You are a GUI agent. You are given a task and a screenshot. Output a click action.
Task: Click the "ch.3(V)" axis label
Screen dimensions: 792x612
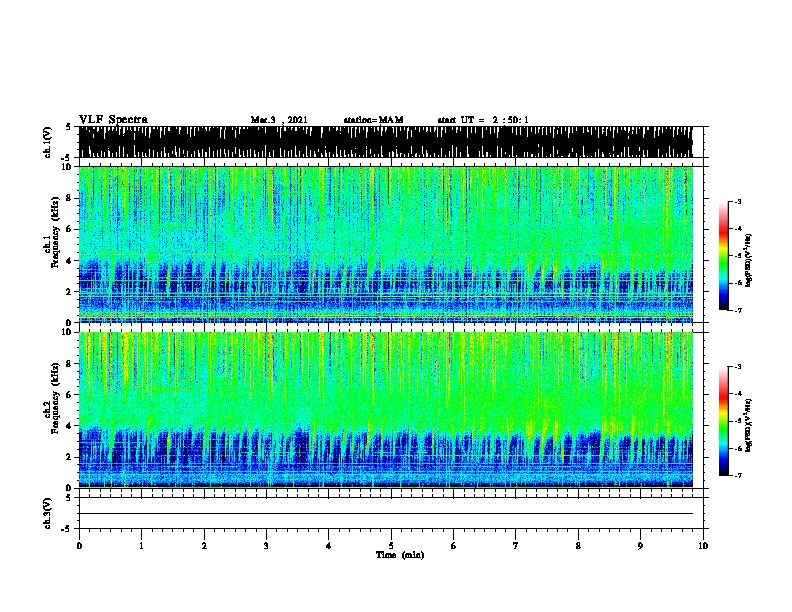pyautogui.click(x=48, y=513)
